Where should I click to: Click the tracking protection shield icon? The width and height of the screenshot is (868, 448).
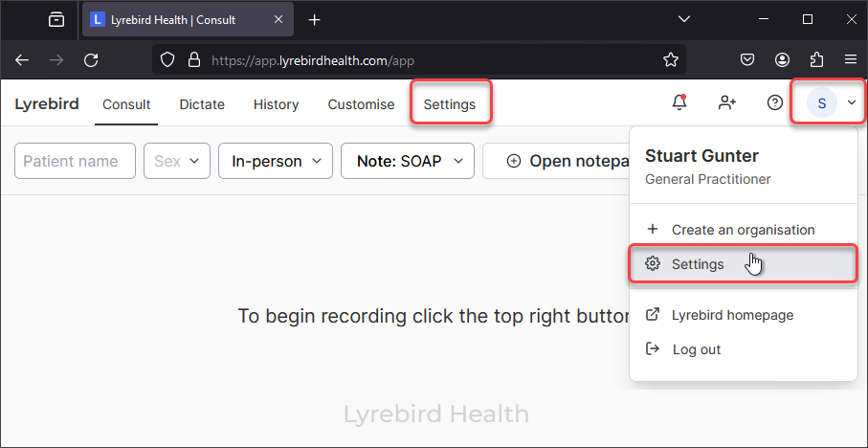167,59
